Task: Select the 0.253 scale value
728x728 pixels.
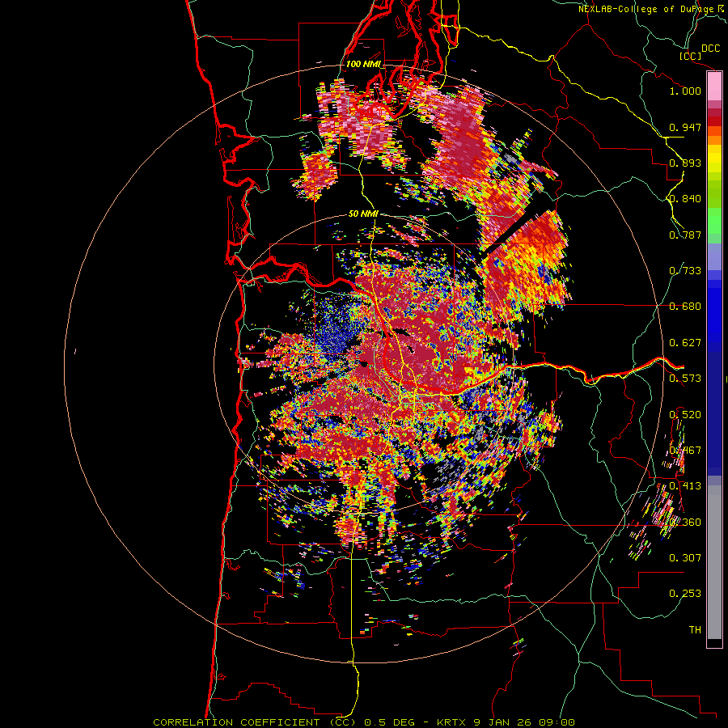Action: pos(685,594)
